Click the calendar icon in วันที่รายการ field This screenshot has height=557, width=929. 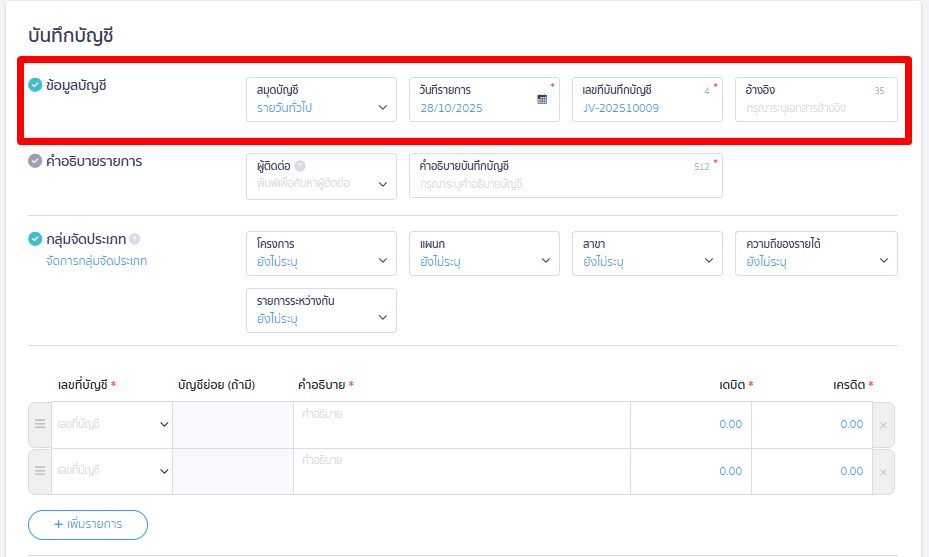(542, 99)
